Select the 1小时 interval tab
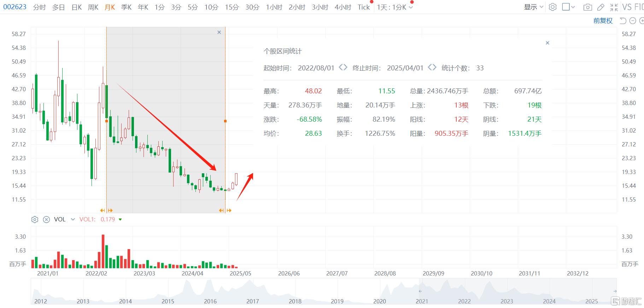 click(x=274, y=7)
